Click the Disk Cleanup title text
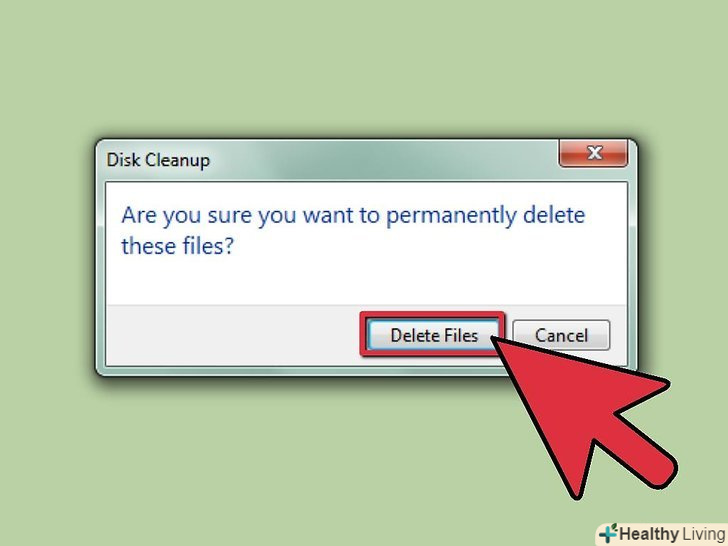 point(158,160)
